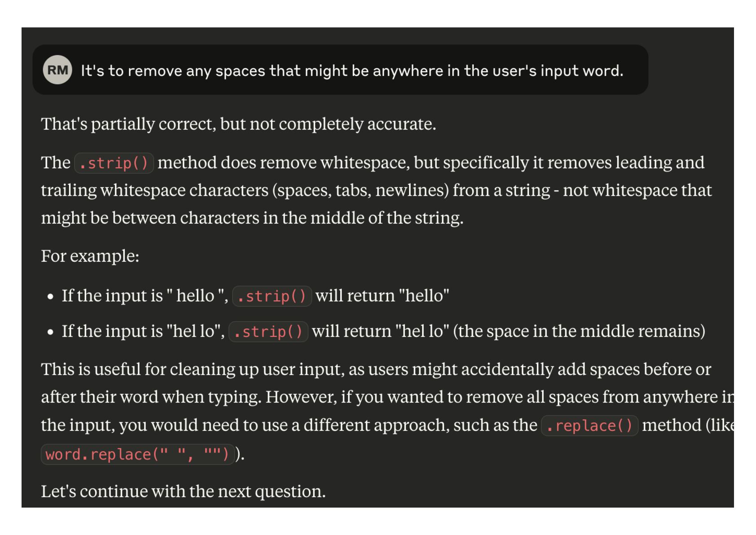756x535 pixels.
Task: Click the RM user avatar icon
Action: coord(57,70)
